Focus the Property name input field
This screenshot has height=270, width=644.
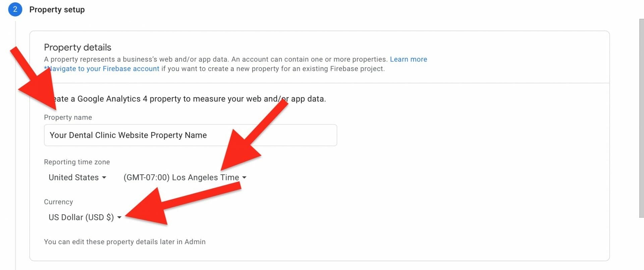[x=190, y=135]
